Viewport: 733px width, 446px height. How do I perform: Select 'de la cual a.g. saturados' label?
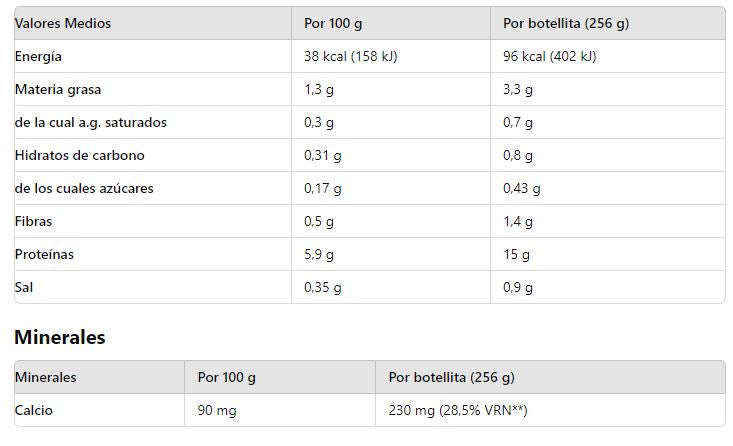pos(91,122)
